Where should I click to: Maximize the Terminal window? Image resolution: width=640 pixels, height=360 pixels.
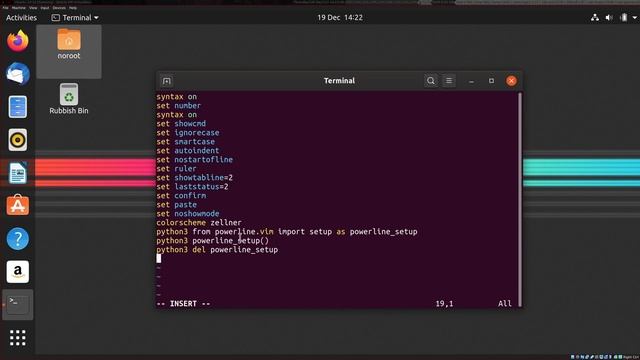[491, 81]
